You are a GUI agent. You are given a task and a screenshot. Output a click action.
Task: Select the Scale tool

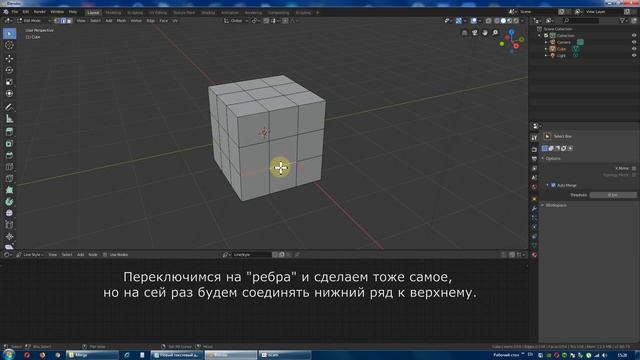9,82
